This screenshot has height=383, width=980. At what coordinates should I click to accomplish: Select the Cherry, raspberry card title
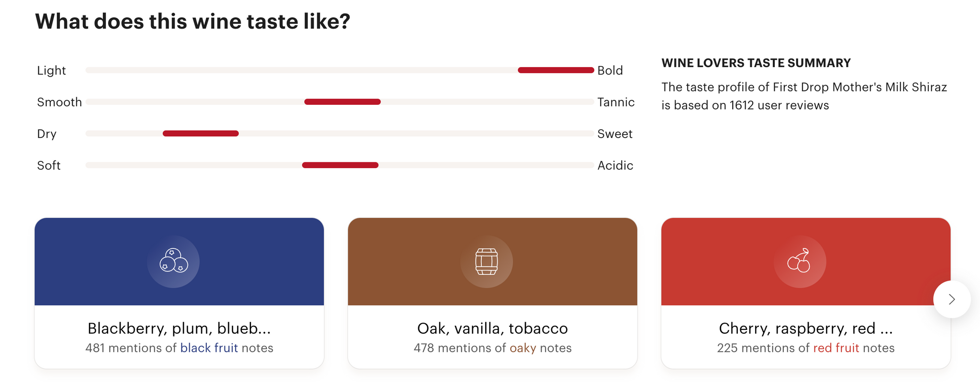806,328
